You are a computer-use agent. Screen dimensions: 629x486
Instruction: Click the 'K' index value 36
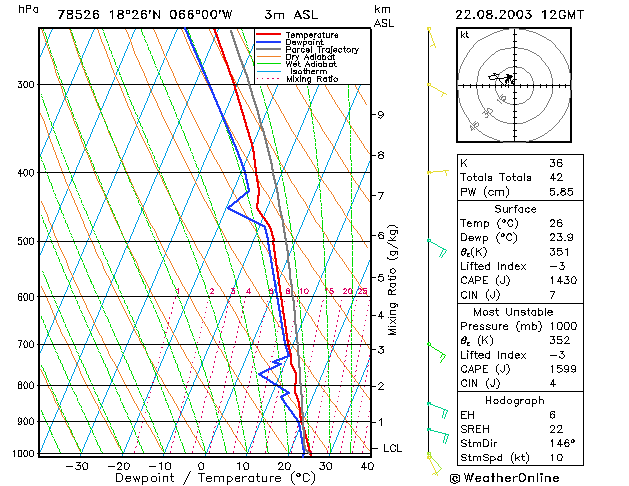(556, 163)
